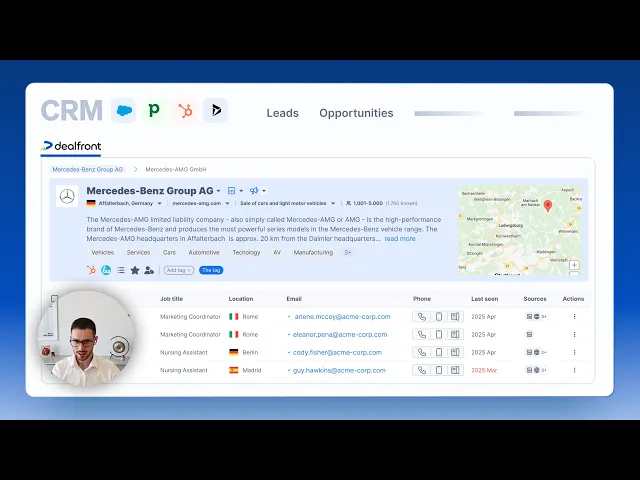Open the Leads tab
This screenshot has width=640, height=480.
[282, 113]
